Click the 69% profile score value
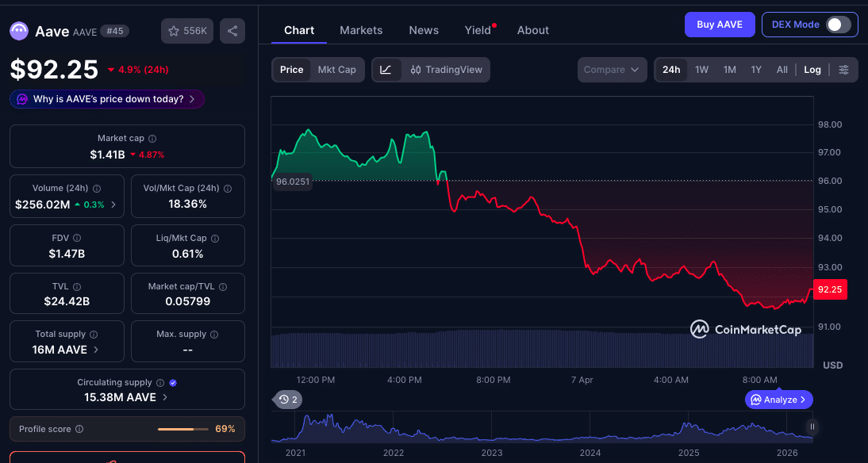This screenshot has height=463, width=868. [x=225, y=429]
